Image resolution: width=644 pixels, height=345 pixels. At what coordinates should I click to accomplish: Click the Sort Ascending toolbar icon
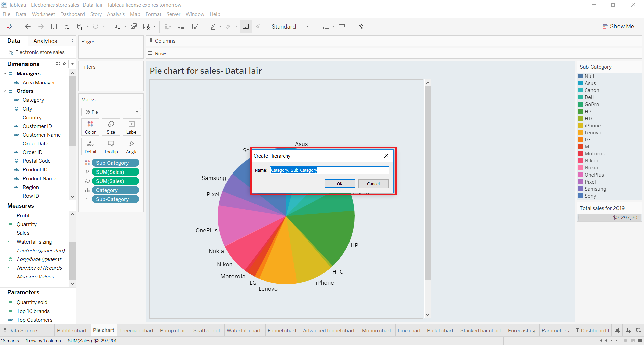click(181, 26)
